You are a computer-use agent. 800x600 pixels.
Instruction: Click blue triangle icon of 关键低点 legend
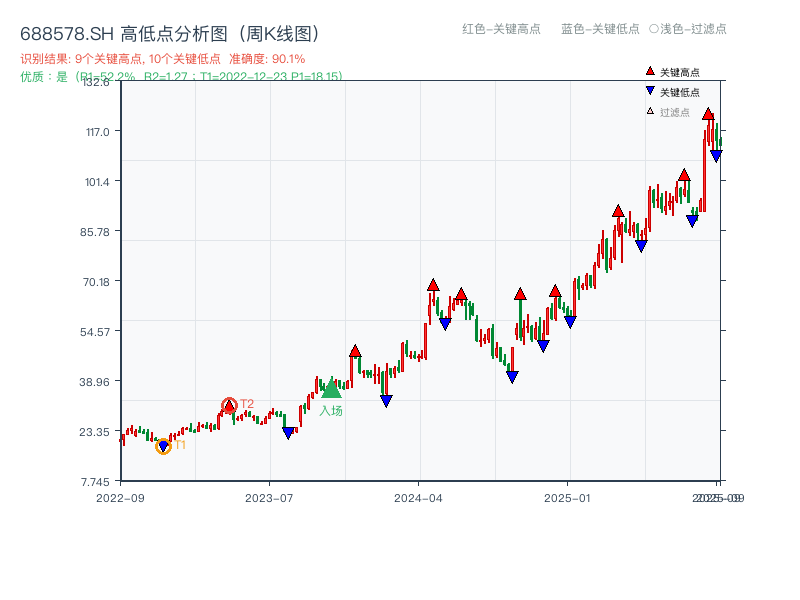[650, 91]
